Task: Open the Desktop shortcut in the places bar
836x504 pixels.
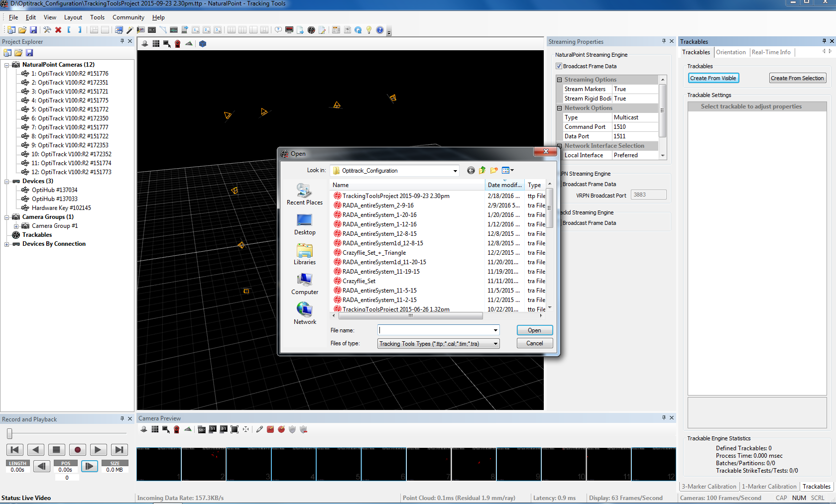Action: (x=304, y=224)
